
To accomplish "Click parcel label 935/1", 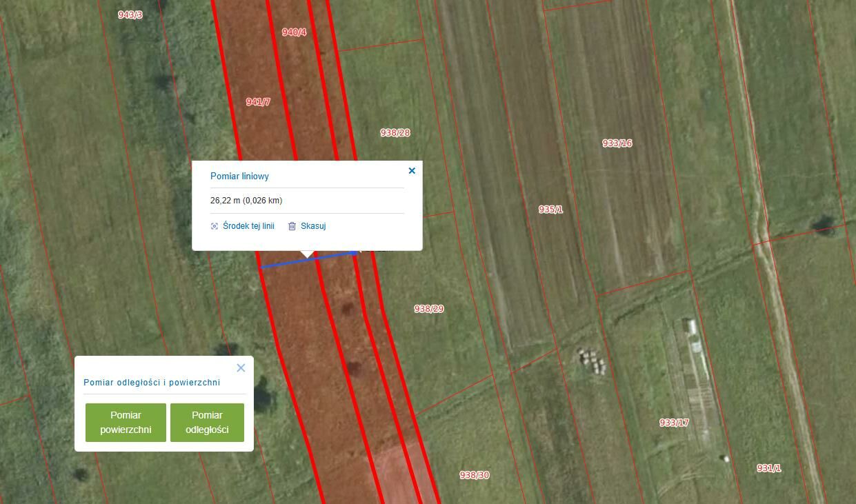I will (550, 209).
